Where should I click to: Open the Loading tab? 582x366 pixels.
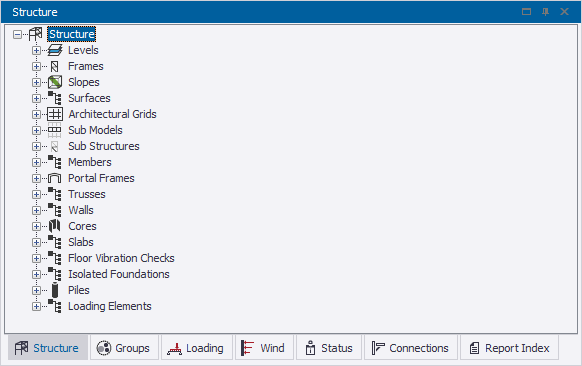click(x=196, y=348)
